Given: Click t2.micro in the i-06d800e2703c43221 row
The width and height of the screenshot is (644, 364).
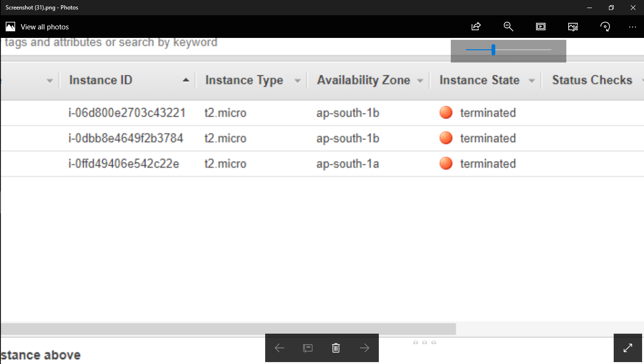Looking at the screenshot, I should point(225,113).
